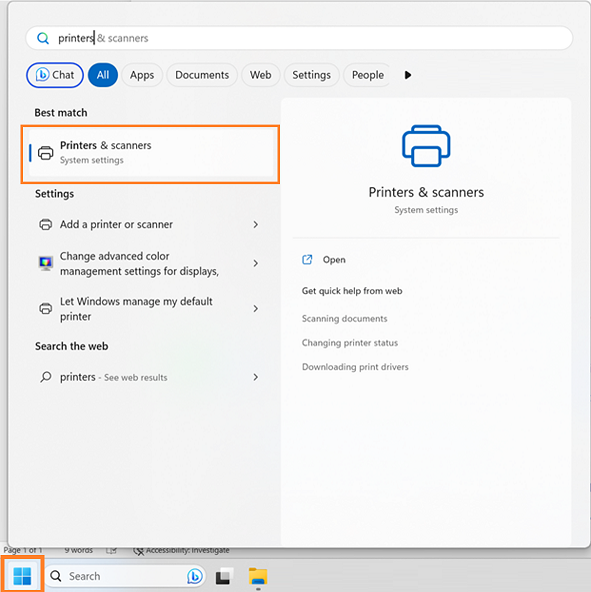Select the Settings filter tab
Image resolution: width=591 pixels, height=592 pixels.
pos(312,75)
